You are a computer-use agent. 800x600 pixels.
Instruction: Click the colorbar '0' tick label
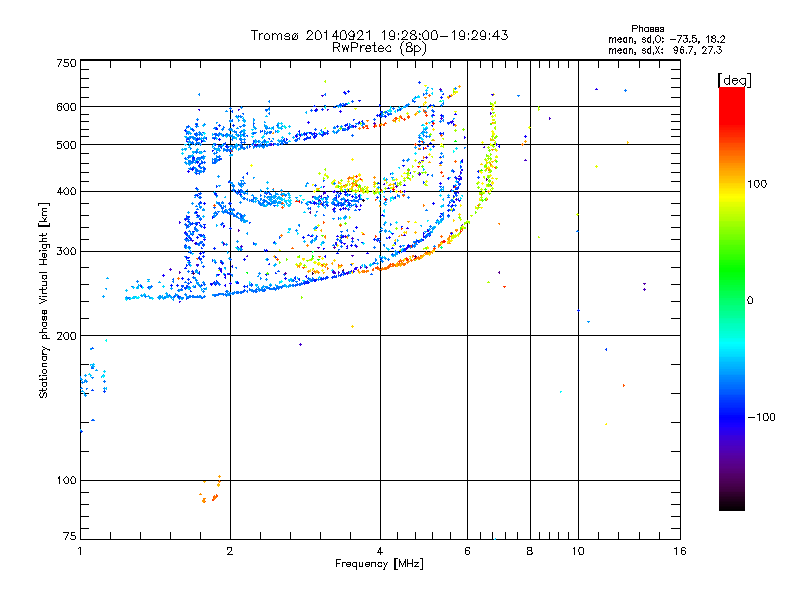click(x=749, y=300)
